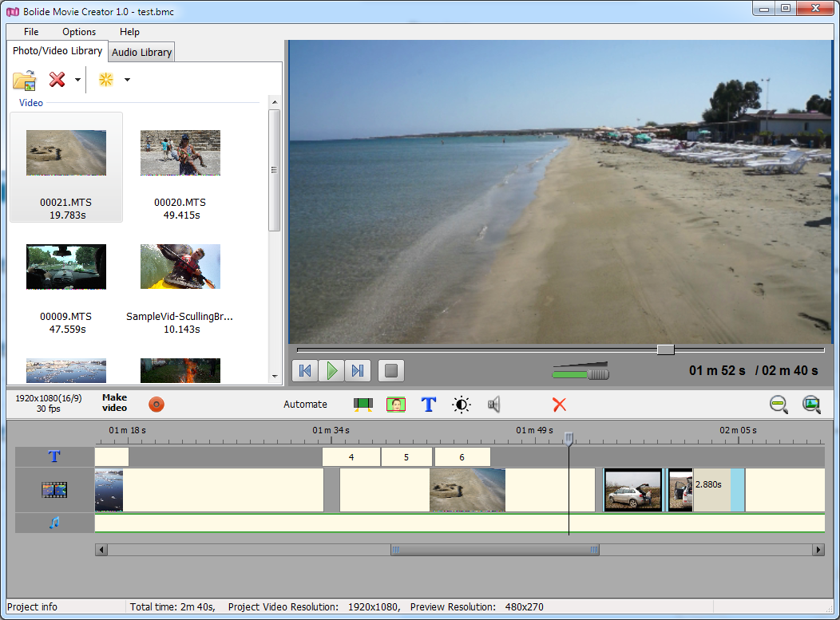Click the red X delete icon on toolbar
This screenshot has width=840, height=620.
pos(559,405)
